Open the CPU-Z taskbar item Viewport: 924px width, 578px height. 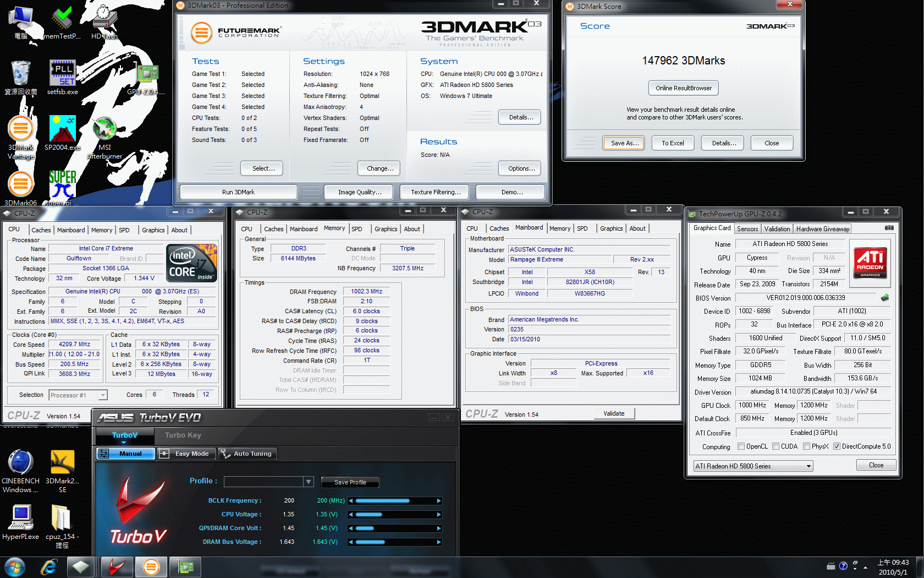[x=81, y=566]
